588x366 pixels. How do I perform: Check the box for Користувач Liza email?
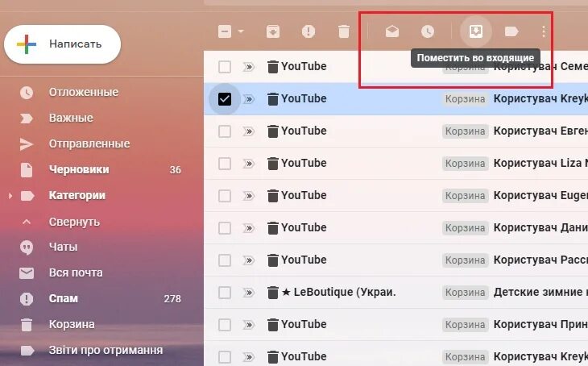tap(225, 164)
